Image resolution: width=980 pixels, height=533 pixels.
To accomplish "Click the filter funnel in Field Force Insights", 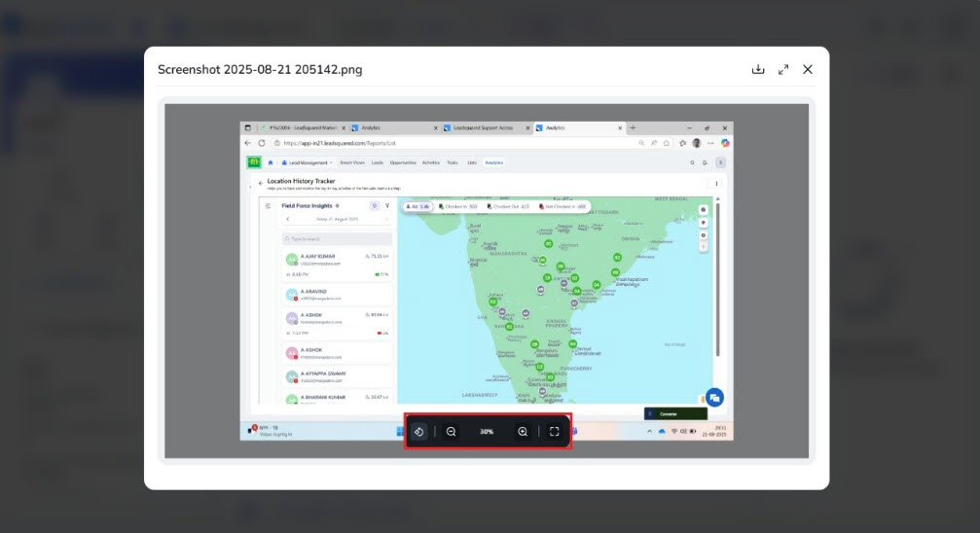I will (387, 205).
